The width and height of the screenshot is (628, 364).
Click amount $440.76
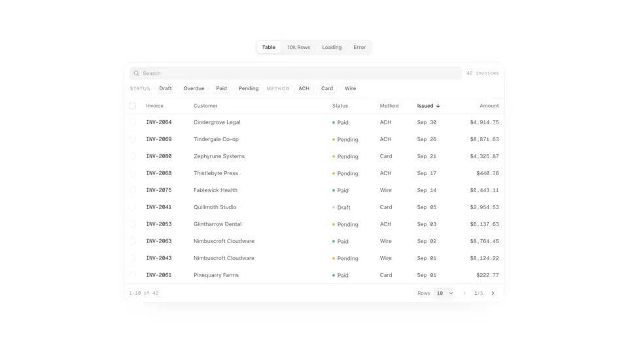pos(487,173)
